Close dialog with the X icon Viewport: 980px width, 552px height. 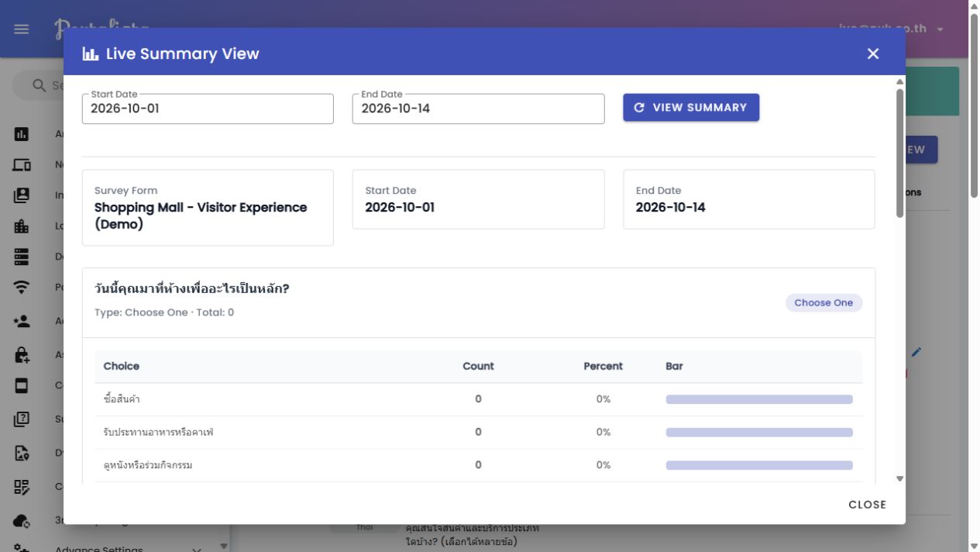pos(873,53)
